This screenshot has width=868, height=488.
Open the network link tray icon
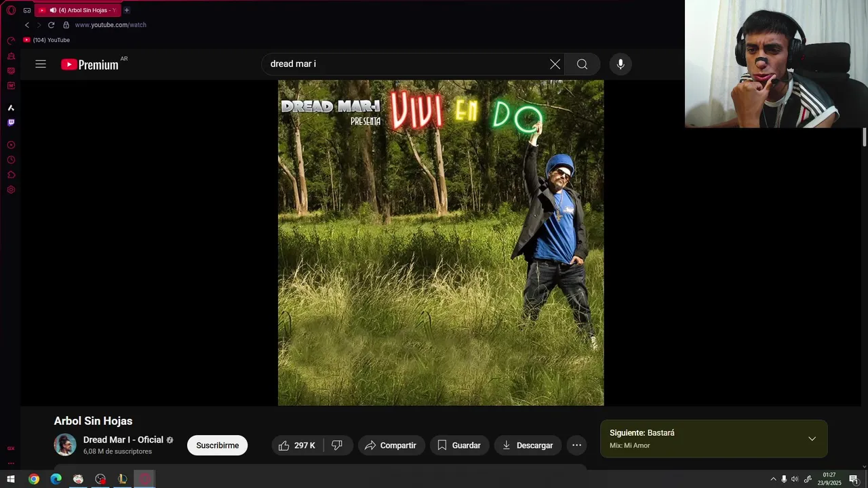808,479
